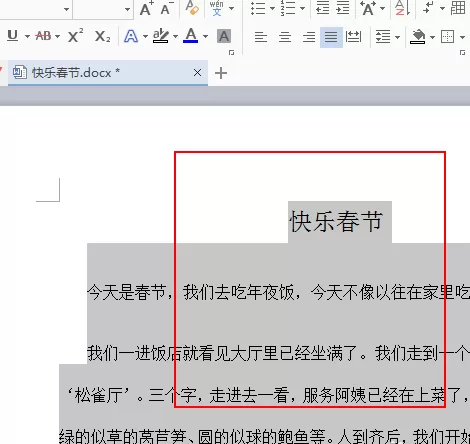Open the numbering style dropdown arrow
This screenshot has width=470, height=444.
[303, 8]
